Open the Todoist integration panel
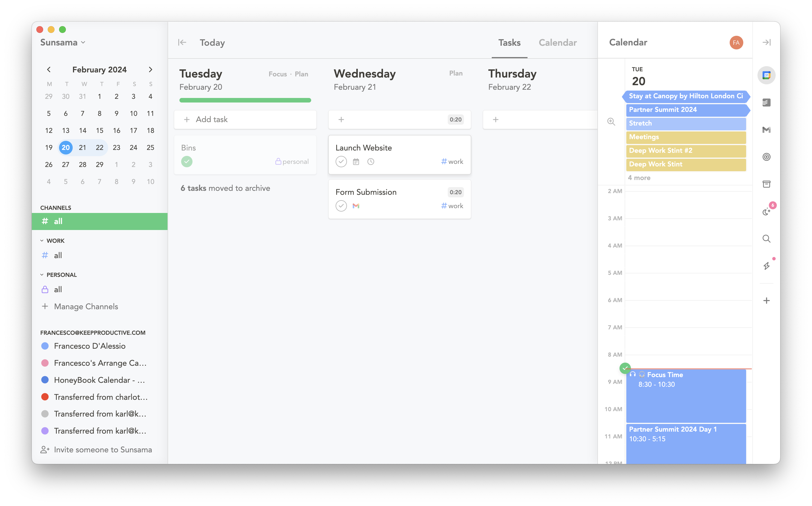Screen dimensions: 812x506 pyautogui.click(x=767, y=103)
